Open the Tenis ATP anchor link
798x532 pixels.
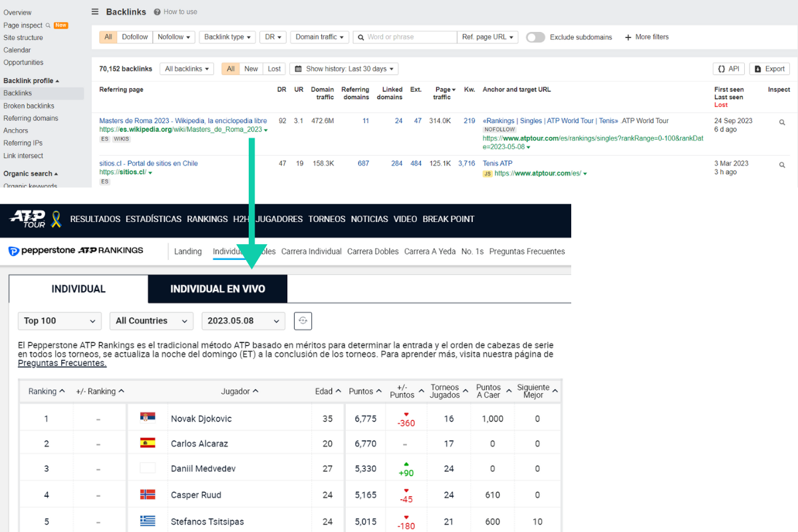[497, 164]
